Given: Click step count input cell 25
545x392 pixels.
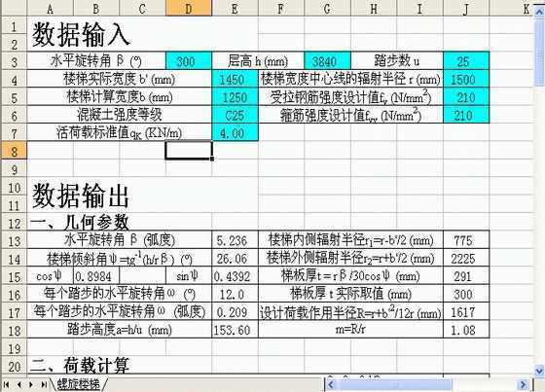Looking at the screenshot, I should [466, 61].
